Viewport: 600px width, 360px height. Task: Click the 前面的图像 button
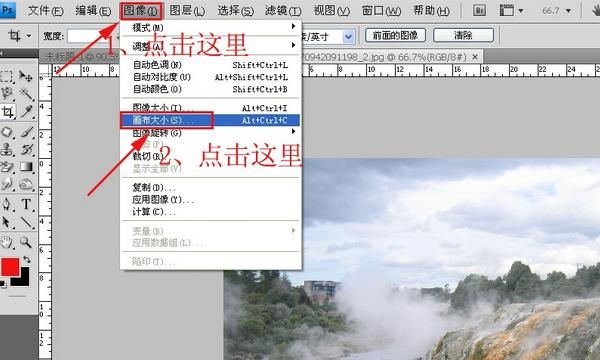tap(396, 35)
